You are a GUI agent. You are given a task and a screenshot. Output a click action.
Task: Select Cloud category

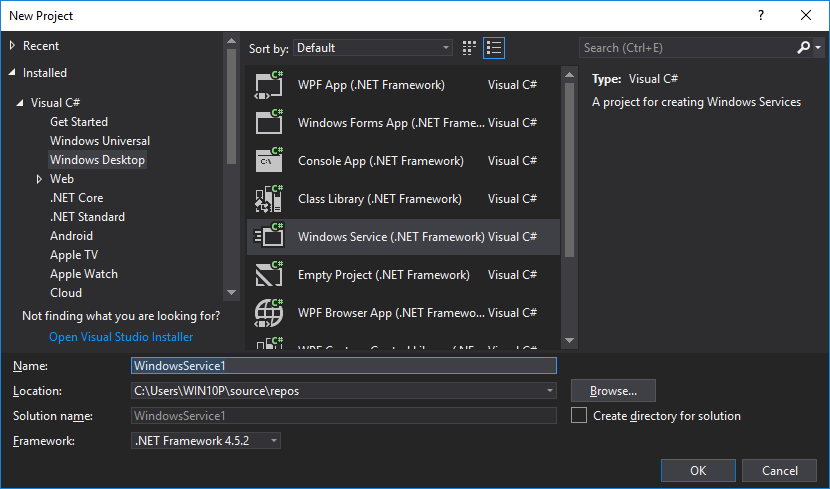pyautogui.click(x=66, y=293)
